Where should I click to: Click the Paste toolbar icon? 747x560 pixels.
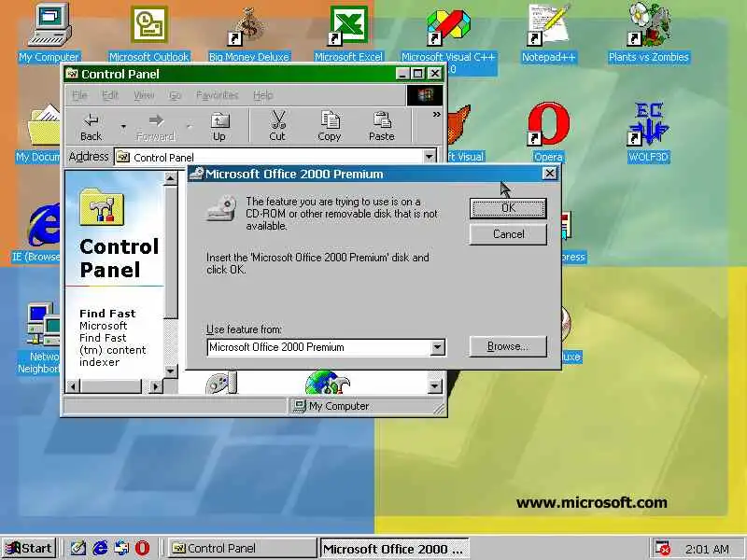click(382, 127)
